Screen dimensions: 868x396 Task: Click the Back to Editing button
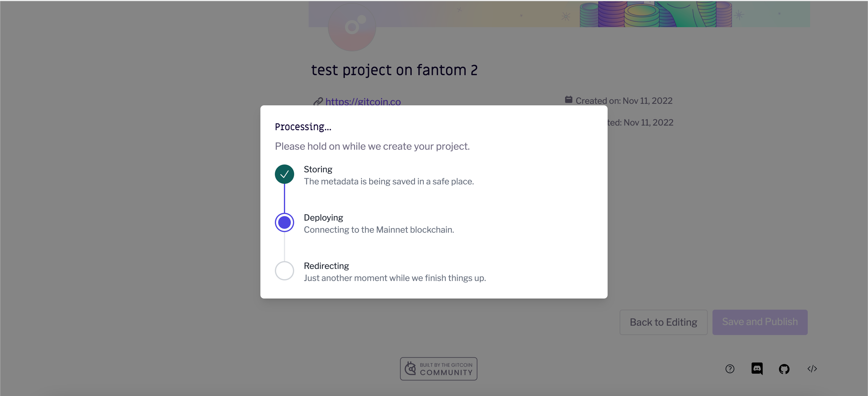(663, 322)
